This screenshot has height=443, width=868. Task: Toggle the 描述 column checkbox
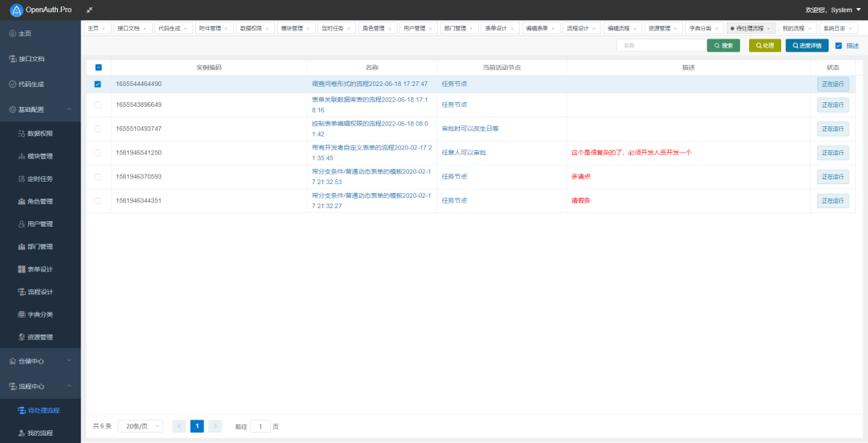tap(838, 46)
